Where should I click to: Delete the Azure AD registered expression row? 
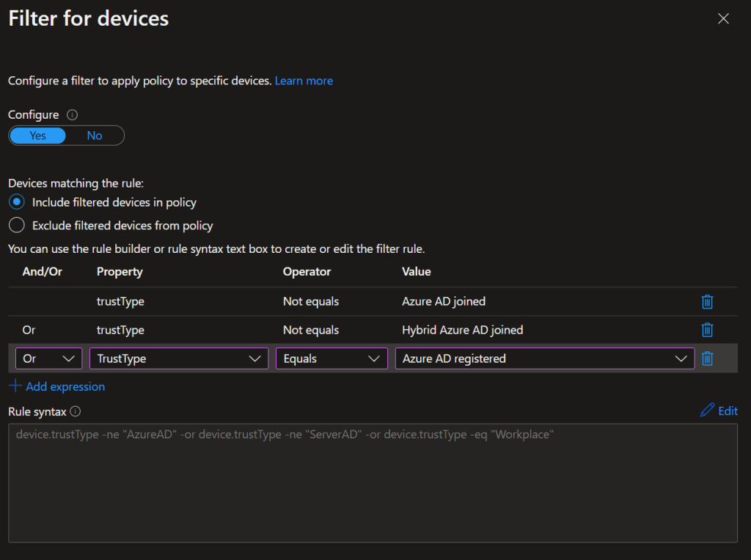[707, 358]
